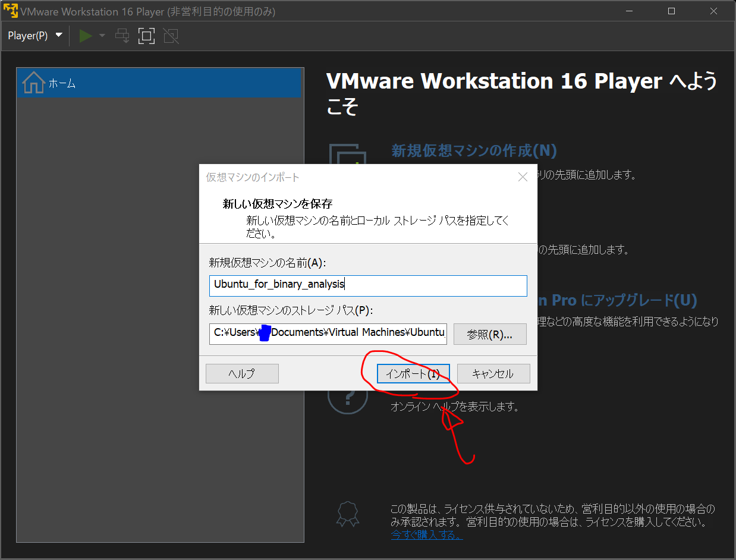This screenshot has width=736, height=560.
Task: Click the インポート(I) button
Action: pos(413,374)
